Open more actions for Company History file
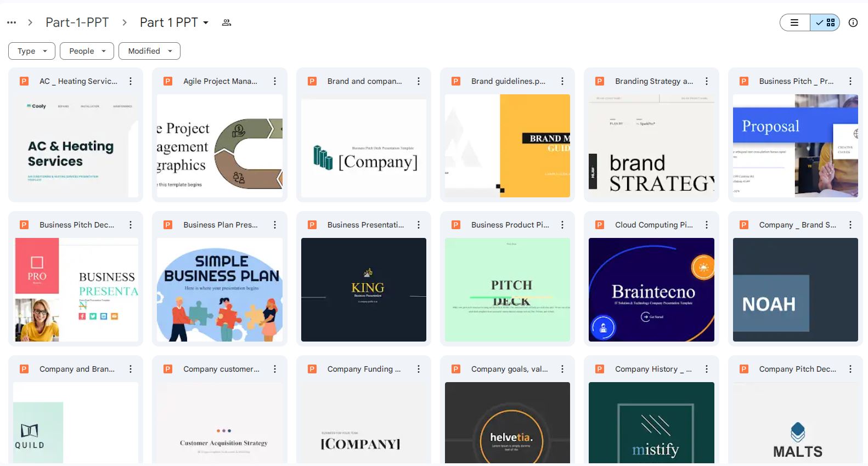Image resolution: width=868 pixels, height=466 pixels. point(706,369)
